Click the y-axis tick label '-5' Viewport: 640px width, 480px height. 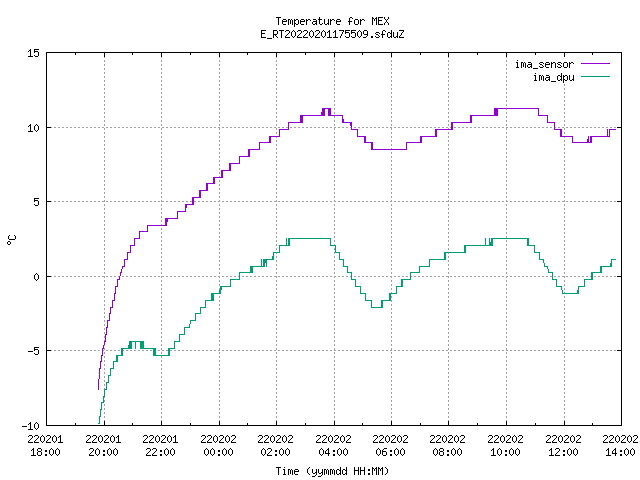pos(33,351)
